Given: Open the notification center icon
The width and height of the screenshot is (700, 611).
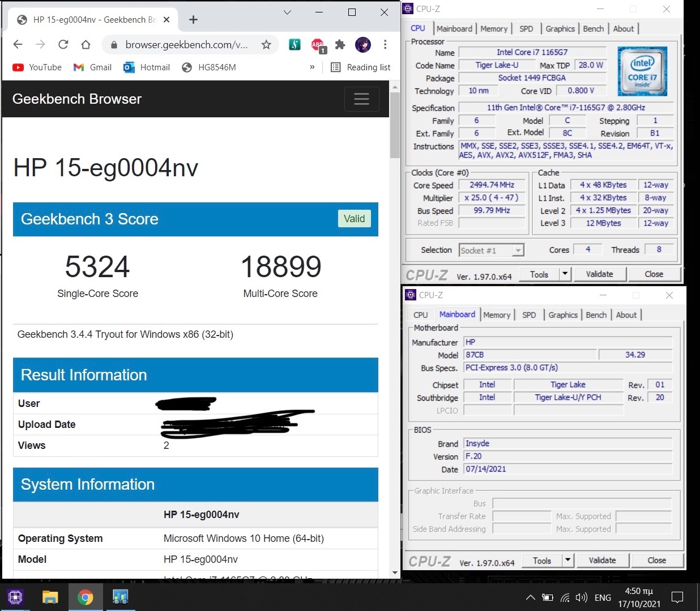Looking at the screenshot, I should click(x=678, y=597).
